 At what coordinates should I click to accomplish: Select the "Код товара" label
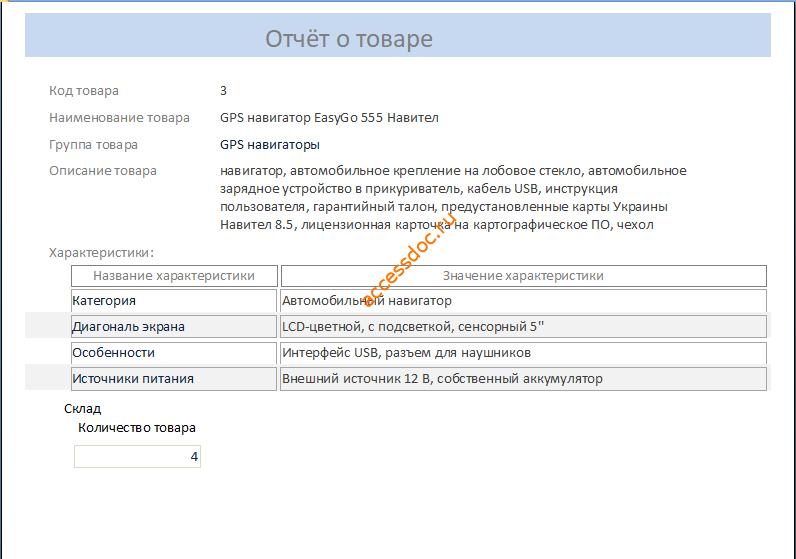tap(84, 90)
